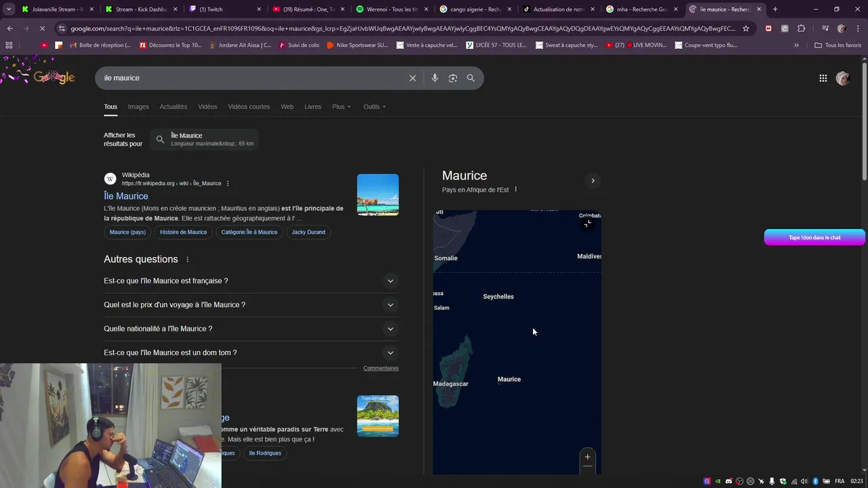Bookmark this page with the star icon
Image resolution: width=868 pixels, height=488 pixels.
pos(746,28)
